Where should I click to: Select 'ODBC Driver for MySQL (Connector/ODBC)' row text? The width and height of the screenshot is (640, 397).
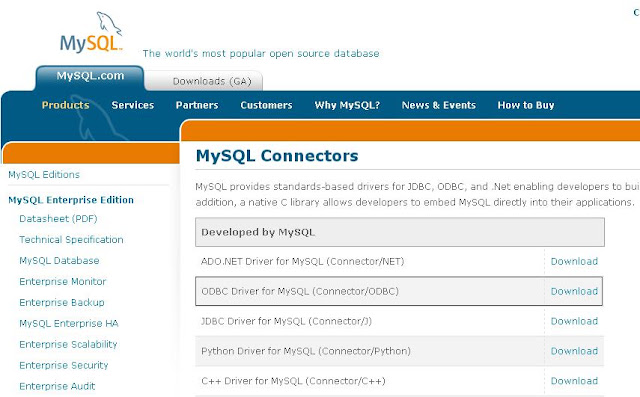point(300,291)
